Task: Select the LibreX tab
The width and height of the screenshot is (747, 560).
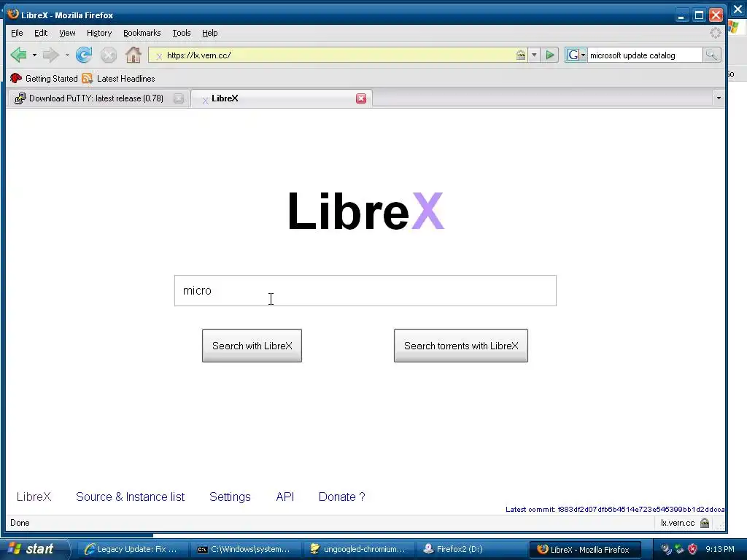Action: [x=281, y=98]
